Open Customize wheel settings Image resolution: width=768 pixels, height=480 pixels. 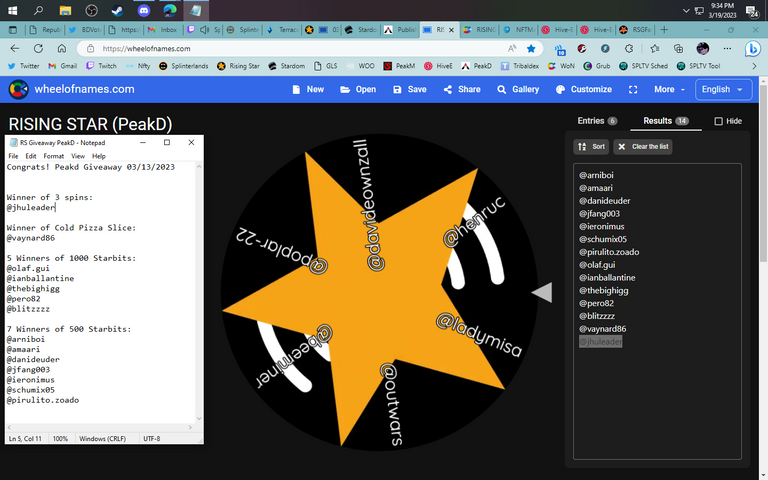[x=584, y=90]
